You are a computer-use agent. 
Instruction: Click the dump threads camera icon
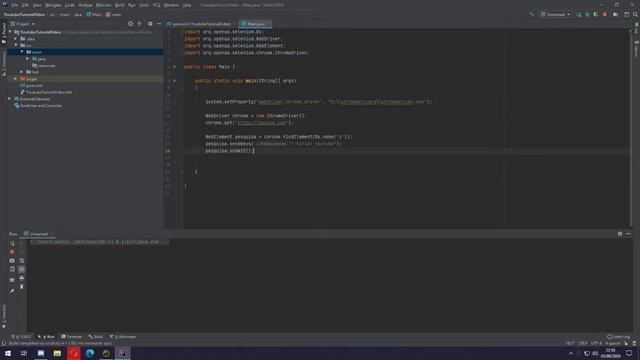coord(12,260)
